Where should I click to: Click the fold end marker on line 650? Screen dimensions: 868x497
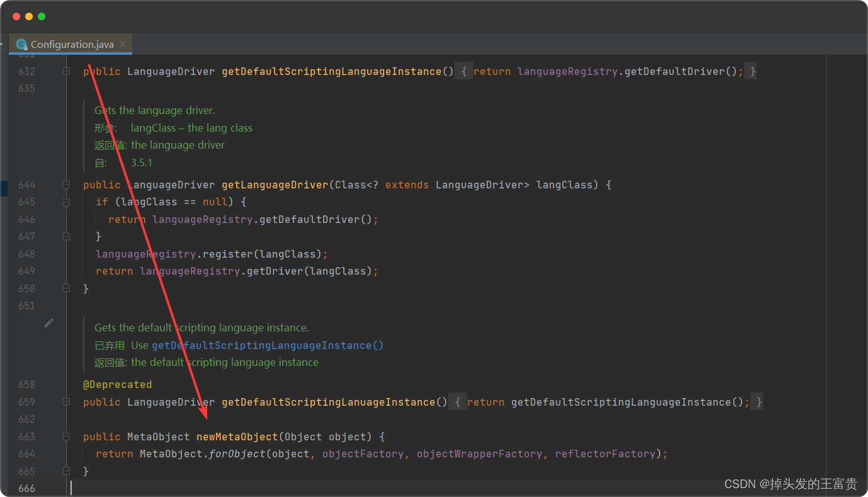point(66,288)
